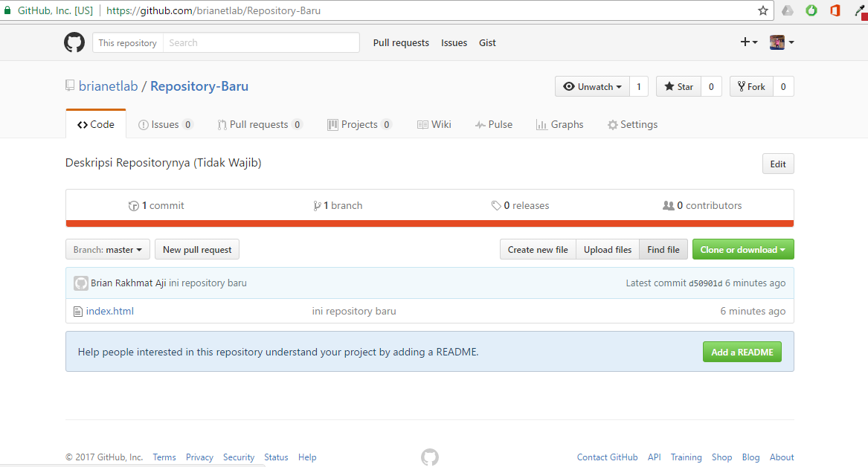Screen dimensions: 868x467
Task: Open the Security footer link
Action: pyautogui.click(x=239, y=457)
